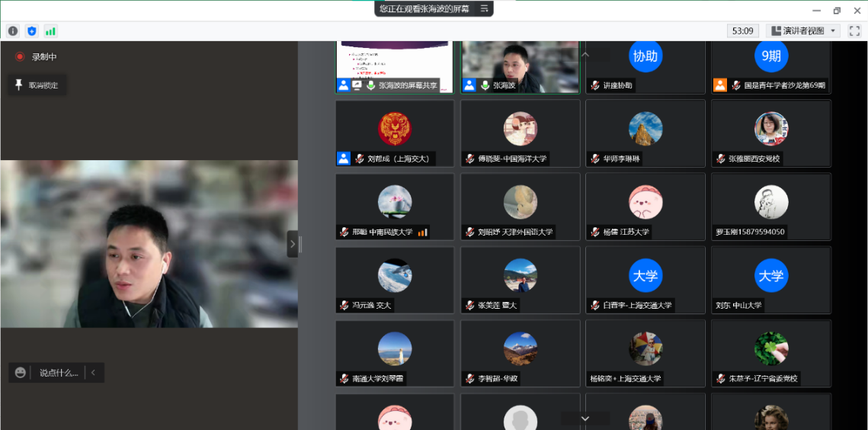Click the muted mic beside 张雅丽西安党校

point(721,159)
